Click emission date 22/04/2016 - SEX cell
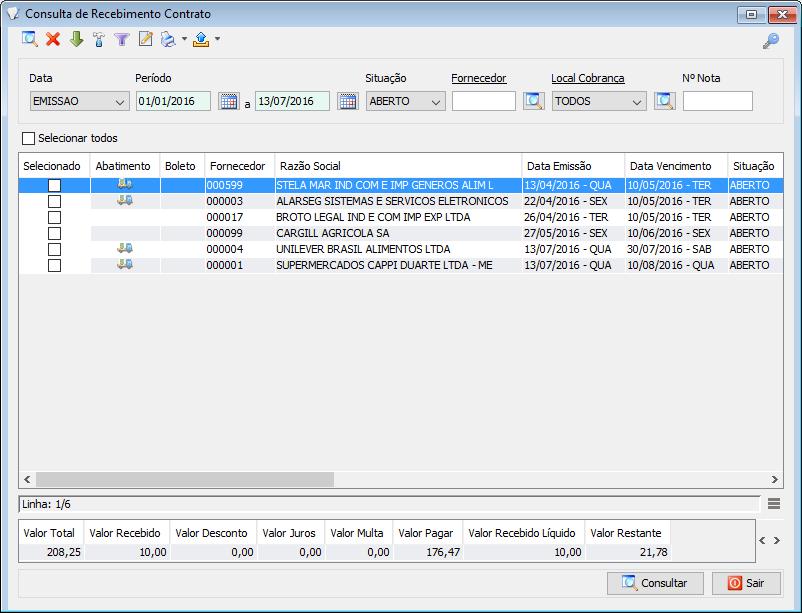 click(x=573, y=201)
